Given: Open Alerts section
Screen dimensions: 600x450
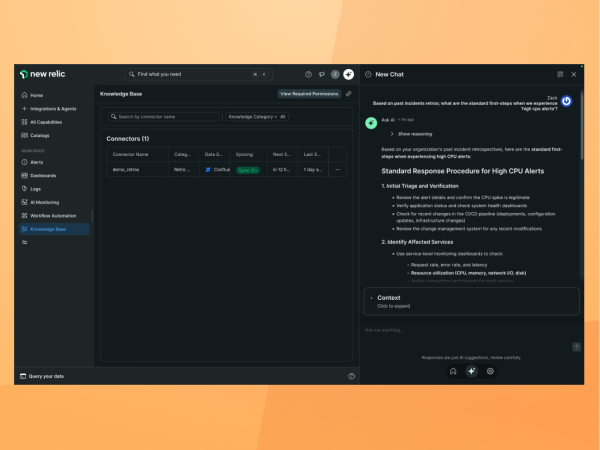Looking at the screenshot, I should click(x=33, y=162).
